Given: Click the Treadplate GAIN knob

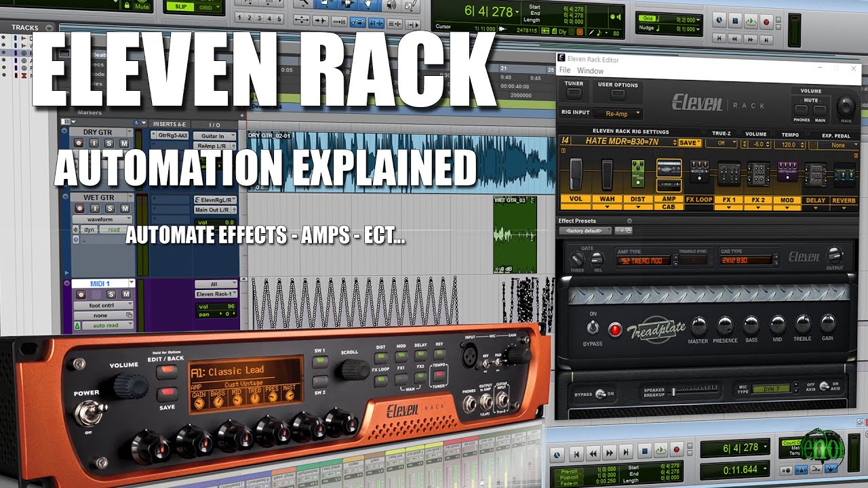Looking at the screenshot, I should click(x=828, y=323).
